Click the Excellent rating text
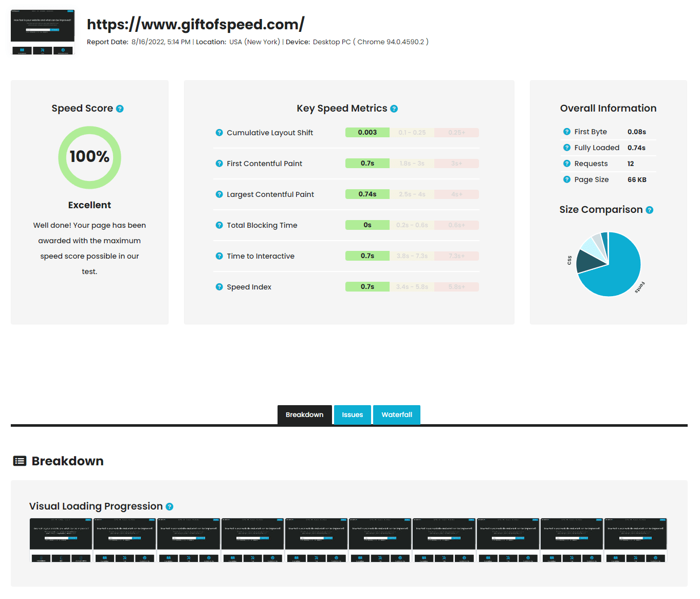700x599 pixels. click(x=89, y=205)
